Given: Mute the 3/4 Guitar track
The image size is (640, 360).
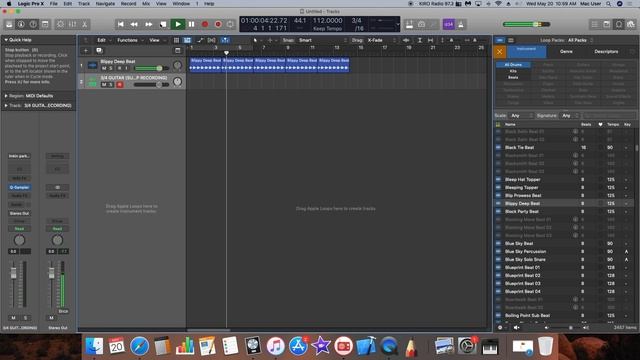Looking at the screenshot, I should point(104,84).
